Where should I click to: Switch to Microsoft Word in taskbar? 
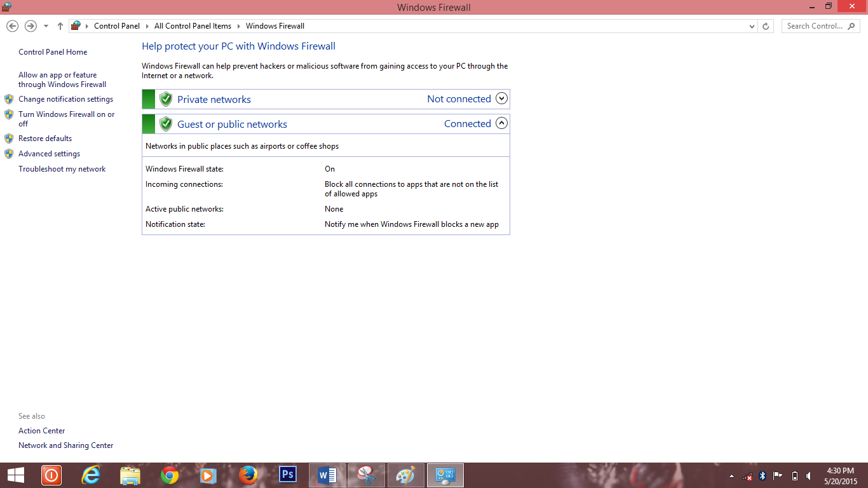coord(327,475)
